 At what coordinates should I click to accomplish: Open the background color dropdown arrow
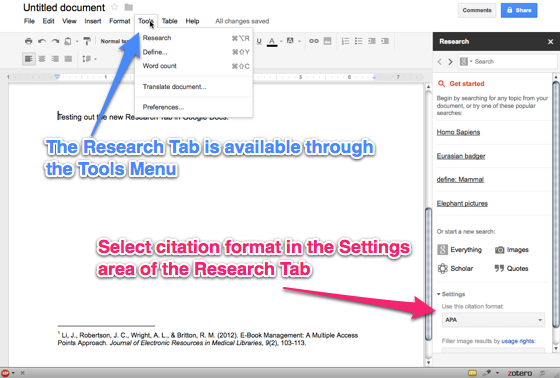tap(299, 41)
